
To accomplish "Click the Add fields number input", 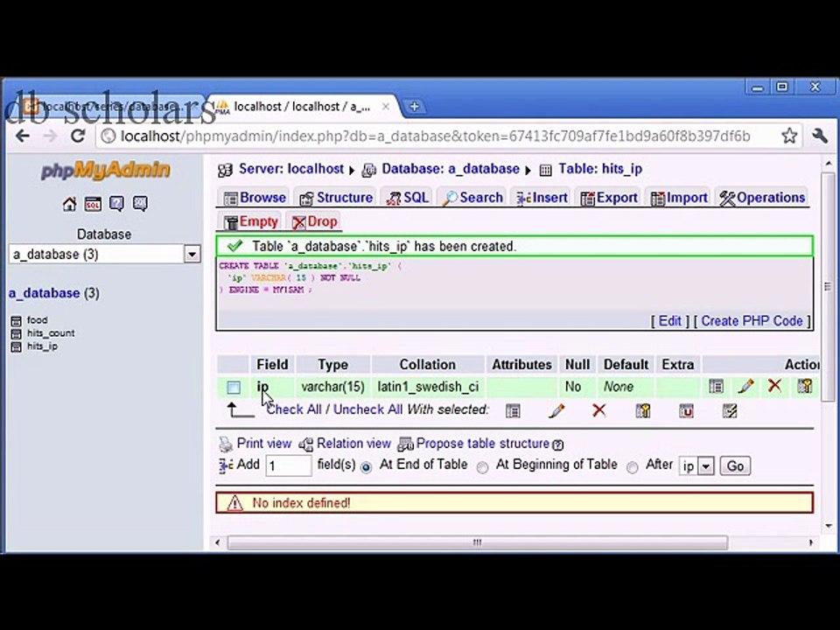I will pyautogui.click(x=289, y=465).
